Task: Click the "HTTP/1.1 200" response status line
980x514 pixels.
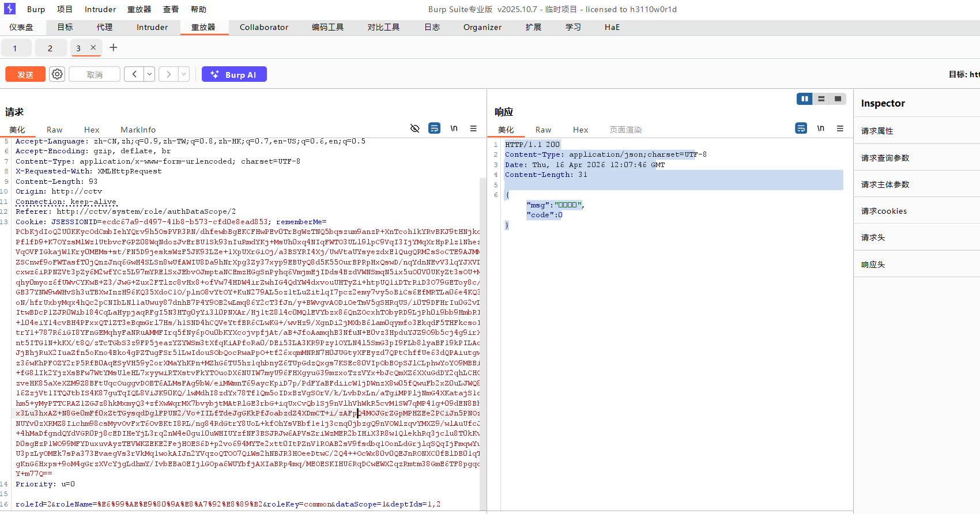Action: point(532,145)
